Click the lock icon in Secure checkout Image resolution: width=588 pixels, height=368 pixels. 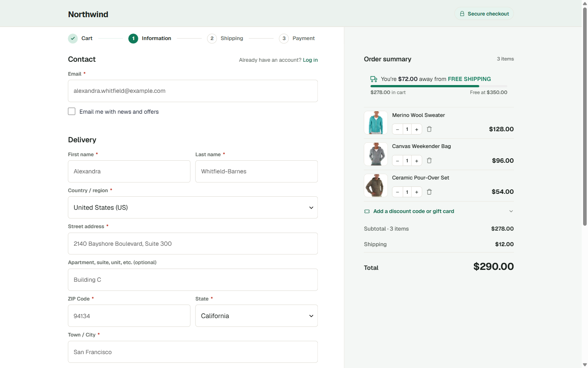[x=462, y=14]
